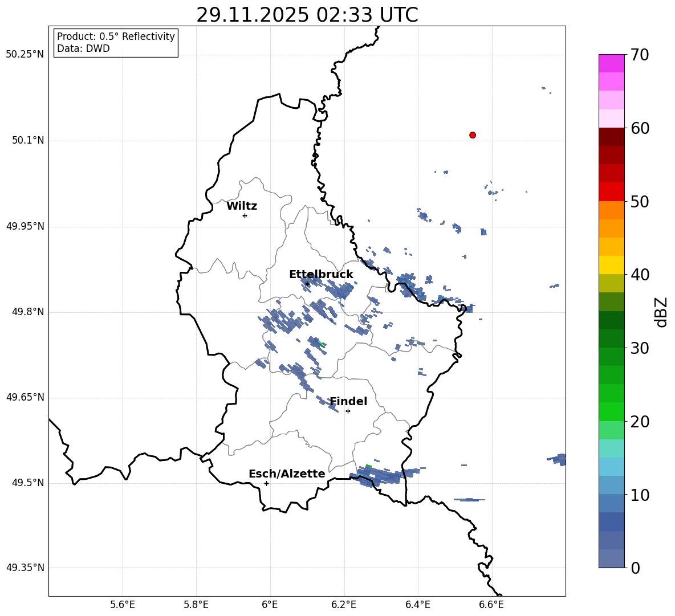Viewport: 675px width, 616px height.
Task: Click the colorbar 0 tick label
Action: click(x=635, y=568)
